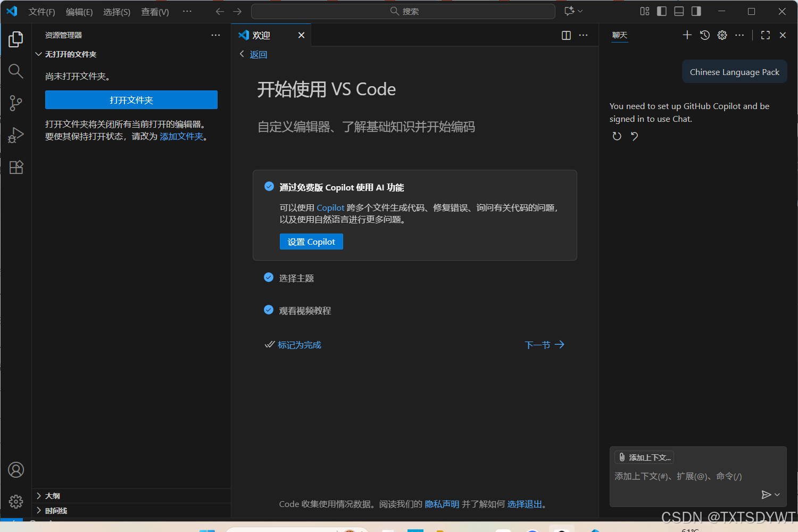The width and height of the screenshot is (798, 532).
Task: Undo the last chat request
Action: 634,136
